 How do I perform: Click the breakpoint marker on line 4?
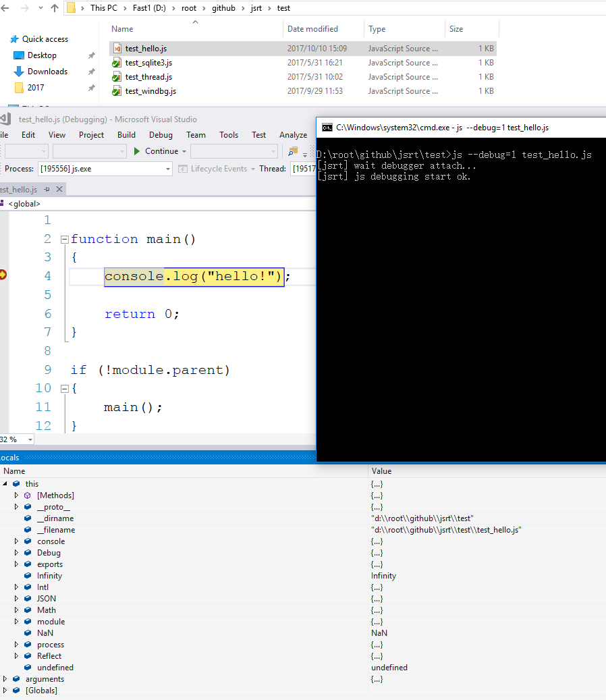[3, 275]
